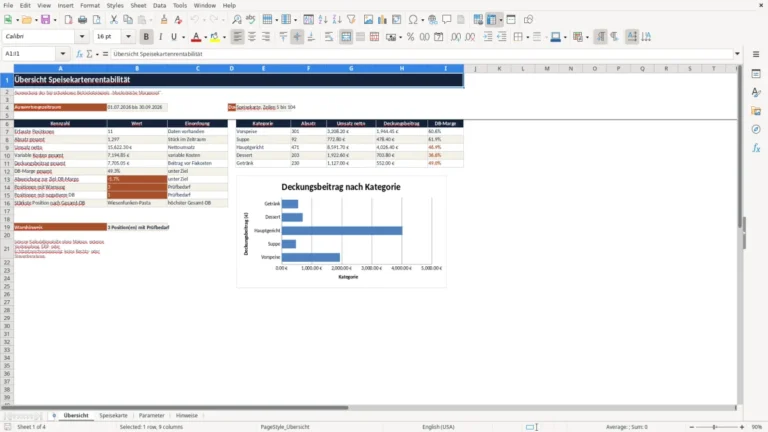The image size is (768, 432).
Task: Open highlighting color palette arrow
Action: [224, 37]
